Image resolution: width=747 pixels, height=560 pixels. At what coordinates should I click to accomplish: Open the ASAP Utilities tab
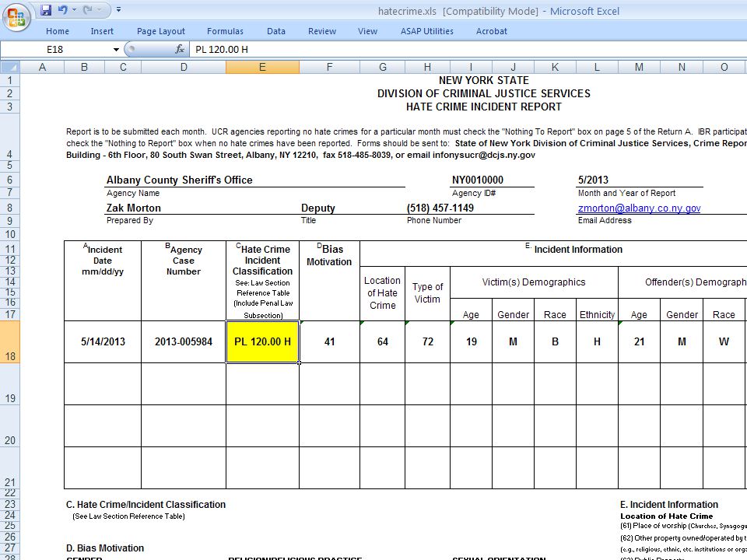(427, 31)
